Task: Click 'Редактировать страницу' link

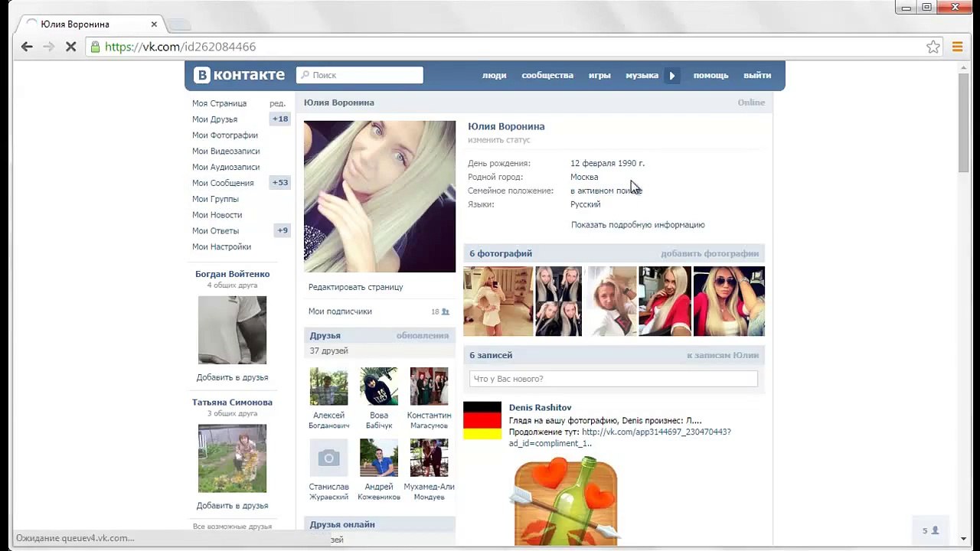Action: pyautogui.click(x=355, y=287)
